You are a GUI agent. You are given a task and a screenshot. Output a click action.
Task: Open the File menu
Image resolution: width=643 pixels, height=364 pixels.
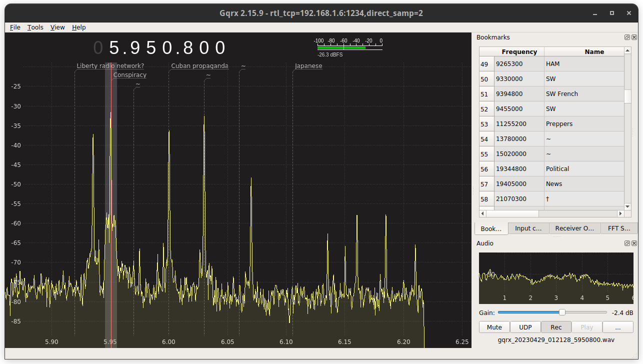pyautogui.click(x=15, y=27)
